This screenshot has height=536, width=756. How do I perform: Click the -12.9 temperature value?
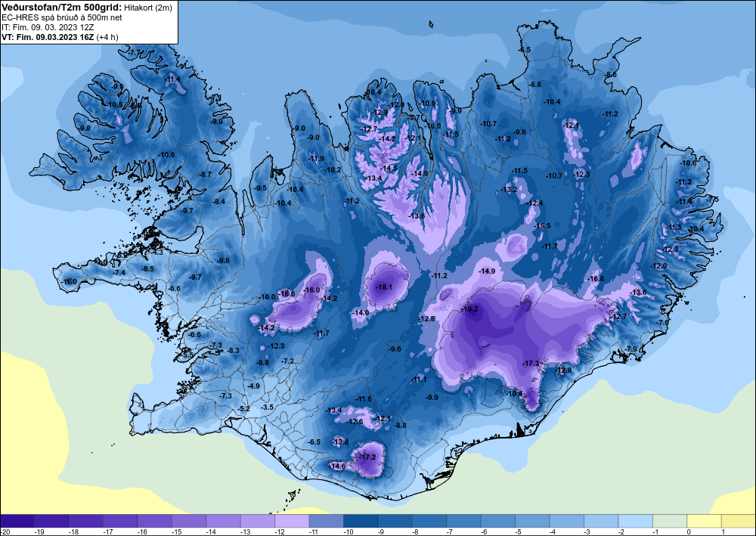(380, 113)
